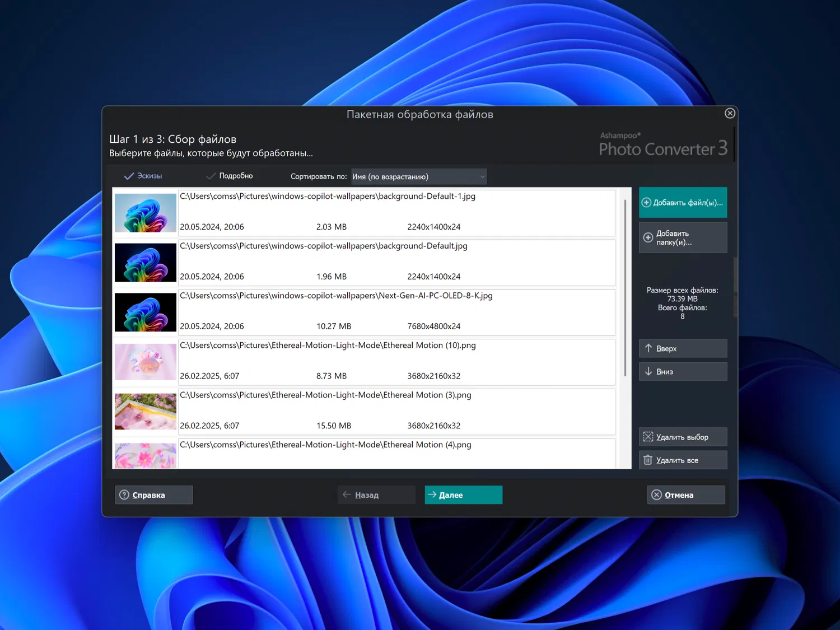
Task: Click the selection icon beside Удалить выбор
Action: pos(648,437)
